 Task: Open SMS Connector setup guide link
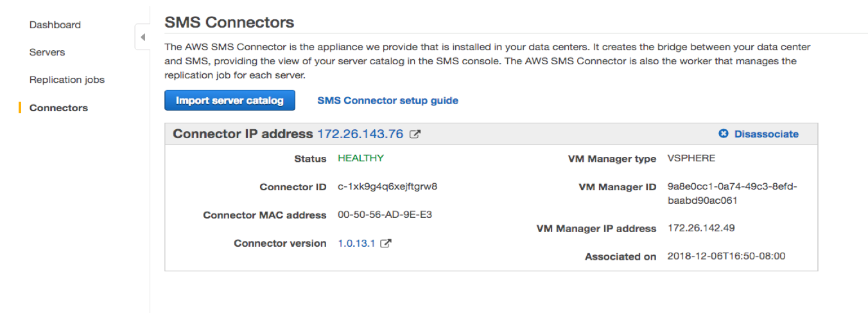388,100
